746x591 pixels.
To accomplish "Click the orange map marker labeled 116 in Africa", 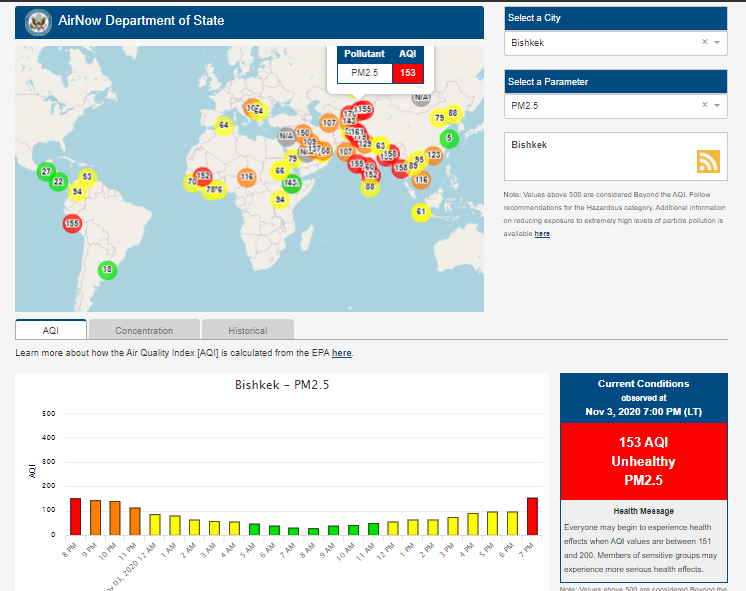I will click(247, 177).
